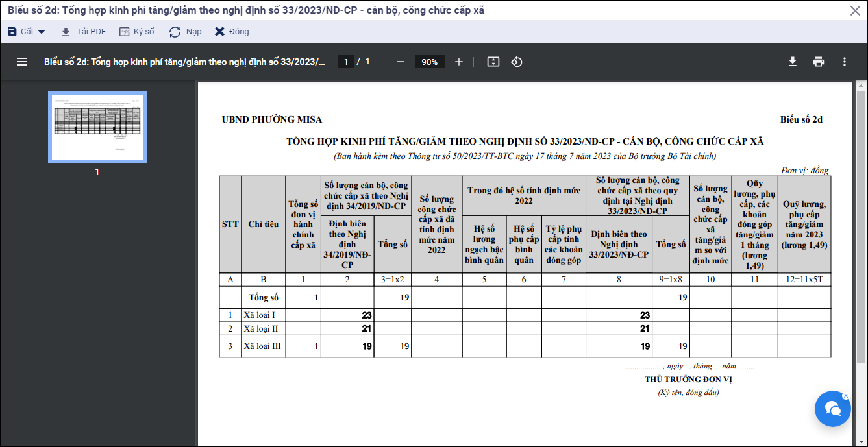
Task: Expand the Cất save dropdown arrow
Action: 42,32
